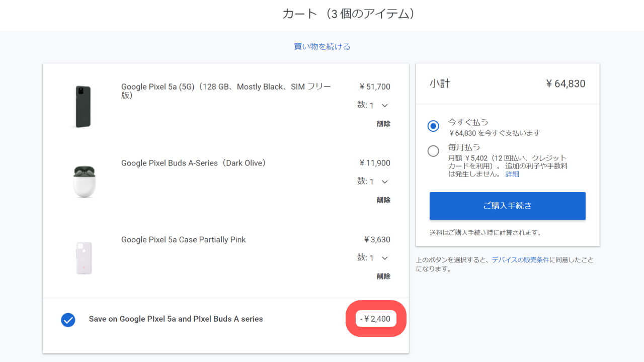Choose the 毎月払う monthly payment option

433,151
